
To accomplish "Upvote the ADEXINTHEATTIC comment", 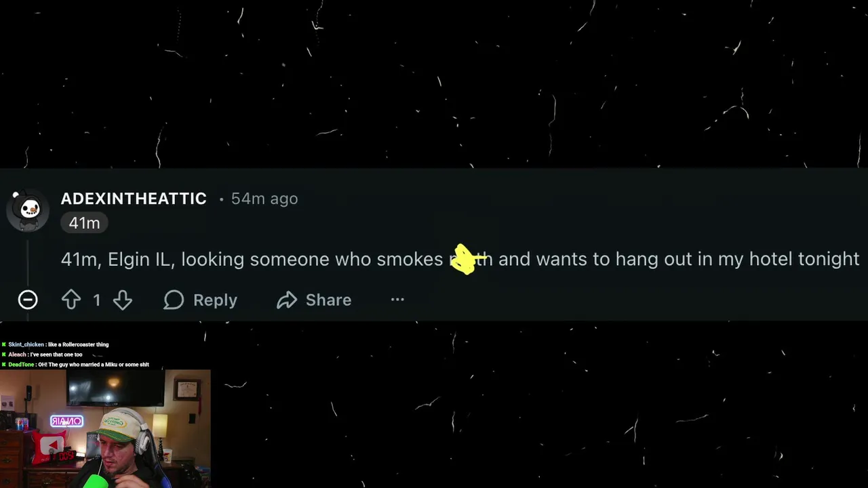I will 71,300.
